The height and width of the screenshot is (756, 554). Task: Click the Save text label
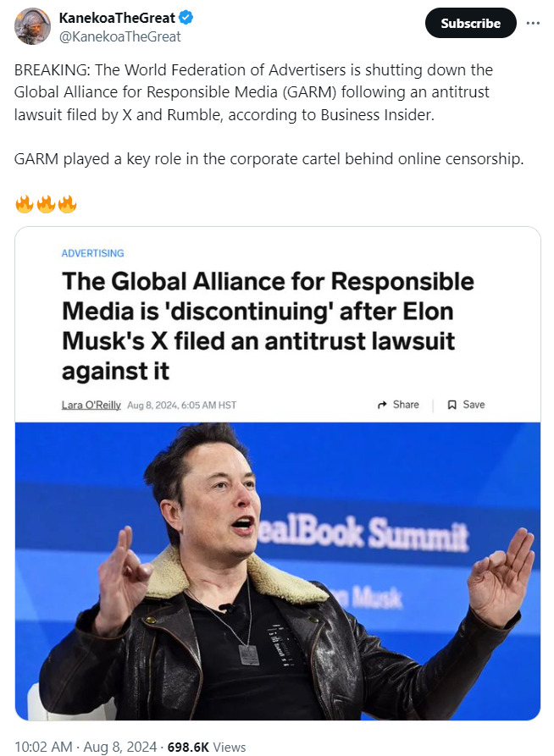pos(474,405)
